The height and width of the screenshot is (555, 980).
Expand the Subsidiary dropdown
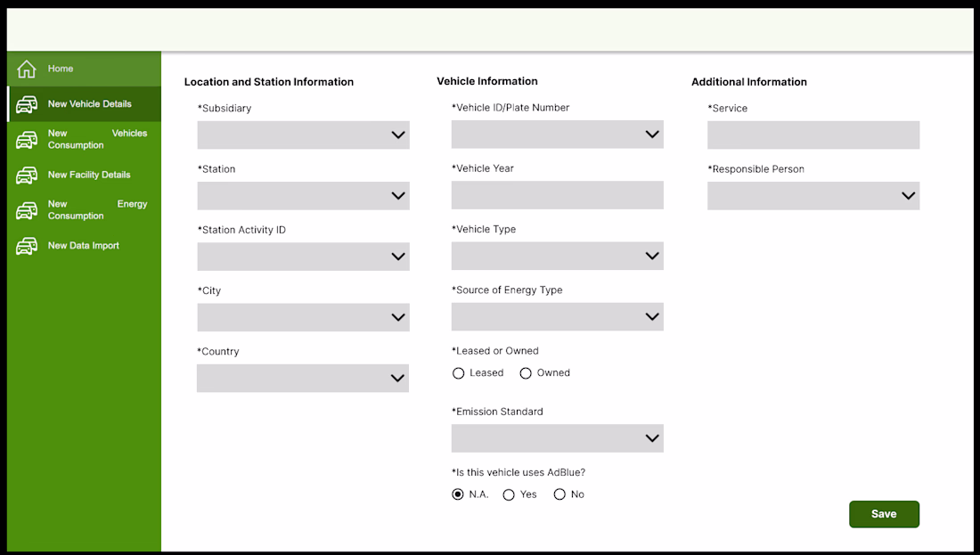[303, 135]
